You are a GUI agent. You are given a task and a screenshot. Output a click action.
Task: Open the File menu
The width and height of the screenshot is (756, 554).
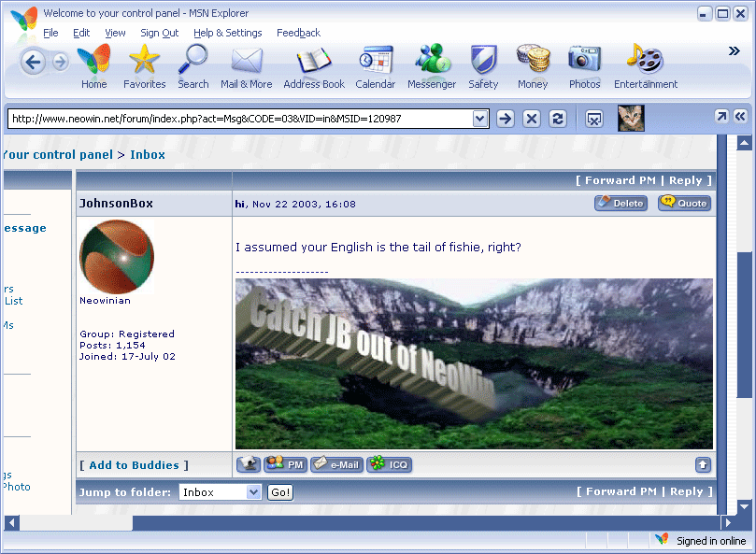(50, 33)
